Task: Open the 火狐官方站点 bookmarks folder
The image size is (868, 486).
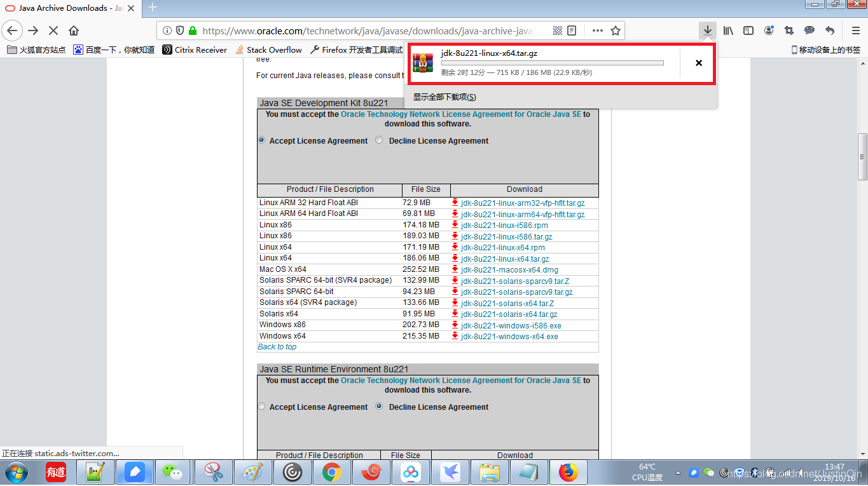Action: point(36,50)
